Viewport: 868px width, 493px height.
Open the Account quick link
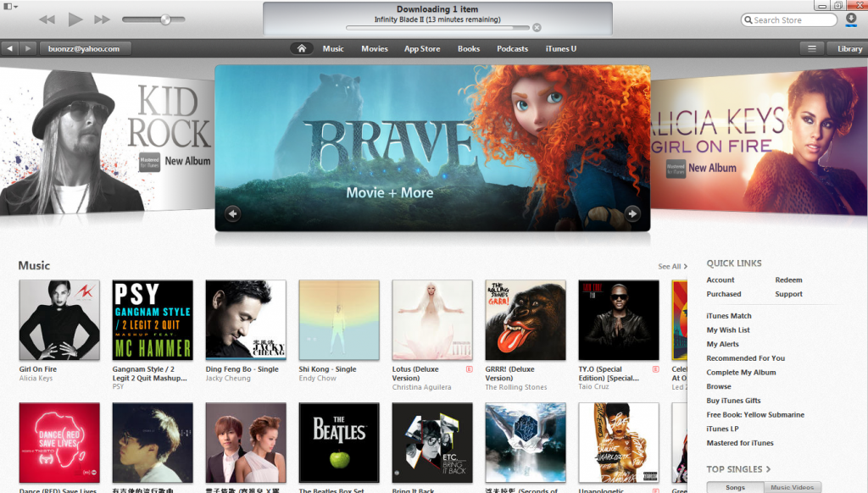click(721, 280)
